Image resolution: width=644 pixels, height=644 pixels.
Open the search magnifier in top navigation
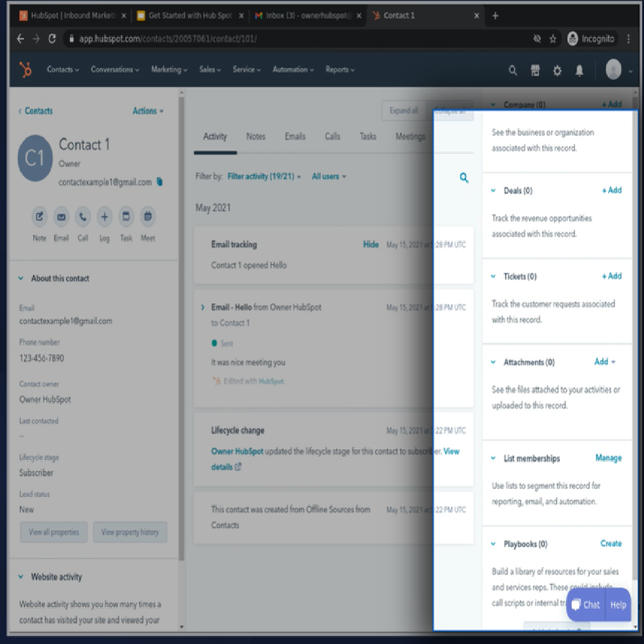coord(513,70)
